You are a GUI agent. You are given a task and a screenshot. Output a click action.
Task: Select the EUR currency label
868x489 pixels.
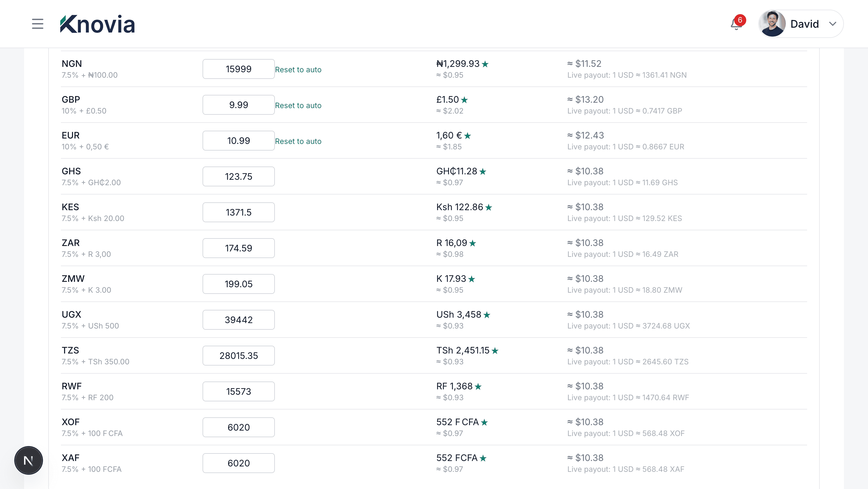pos(71,135)
